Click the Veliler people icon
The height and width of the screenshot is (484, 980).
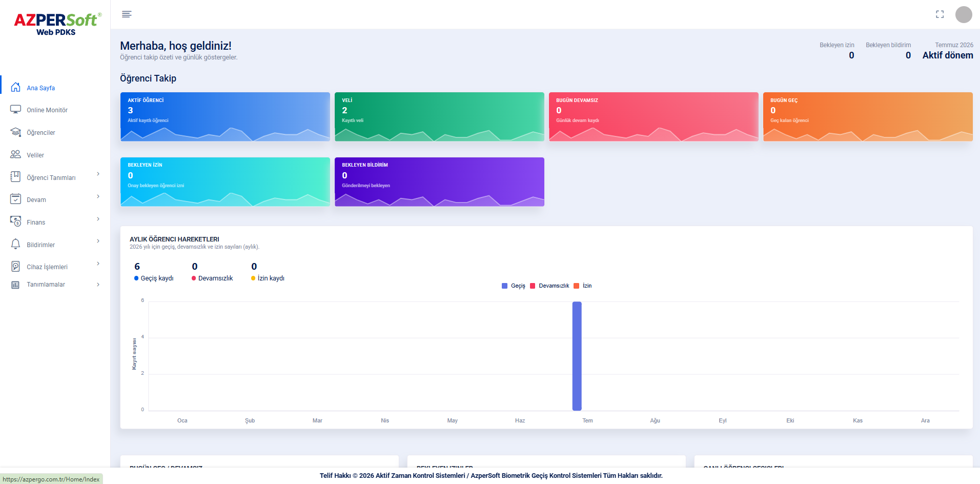(x=15, y=154)
